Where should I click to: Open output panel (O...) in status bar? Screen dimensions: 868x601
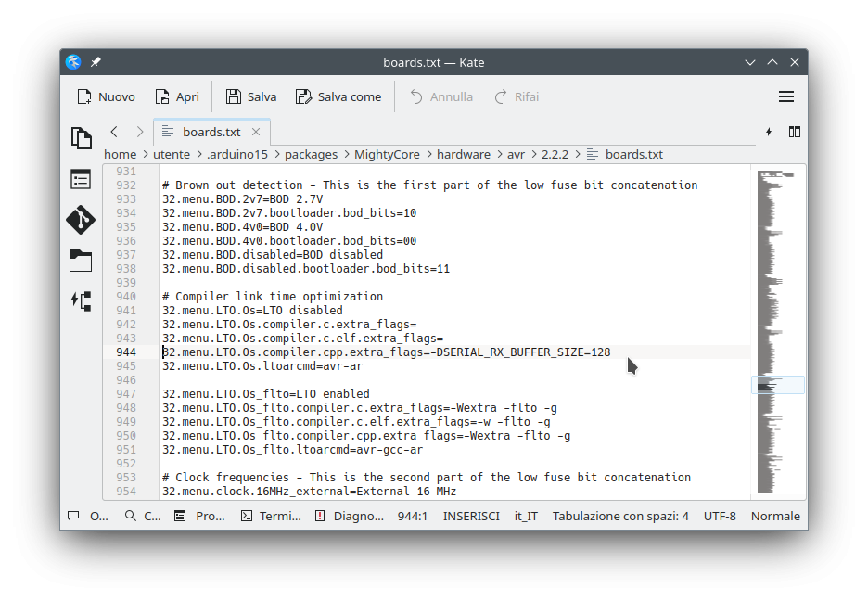tap(88, 516)
